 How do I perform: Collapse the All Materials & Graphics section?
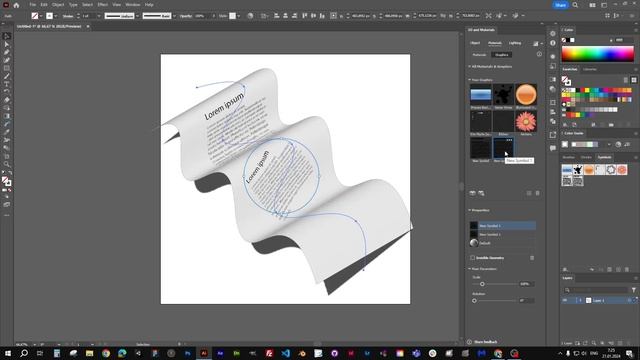[x=469, y=67]
